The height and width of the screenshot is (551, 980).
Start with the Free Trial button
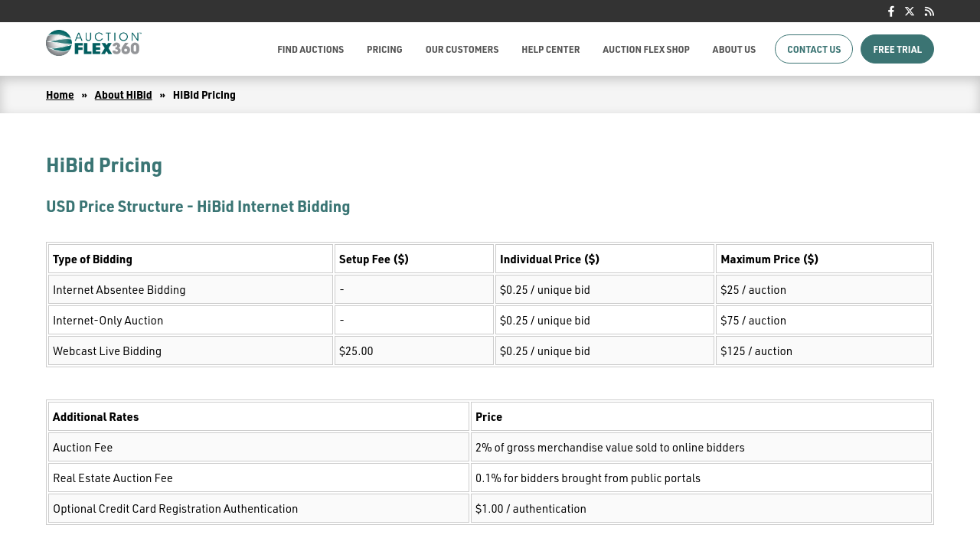point(897,50)
